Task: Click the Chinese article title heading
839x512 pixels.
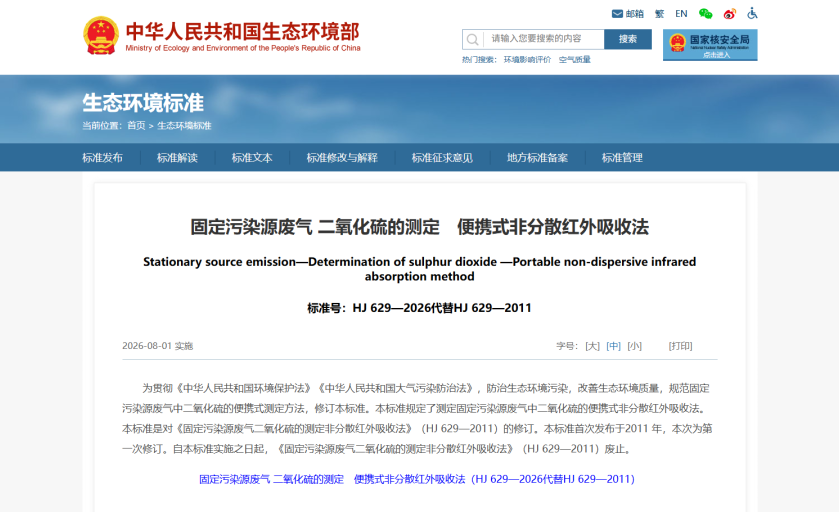Action: pos(419,227)
